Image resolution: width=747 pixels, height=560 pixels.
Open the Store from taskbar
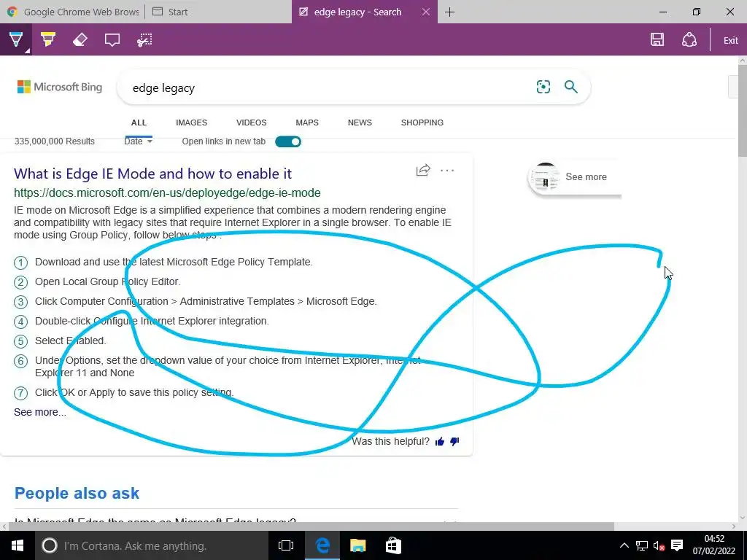pyautogui.click(x=393, y=545)
